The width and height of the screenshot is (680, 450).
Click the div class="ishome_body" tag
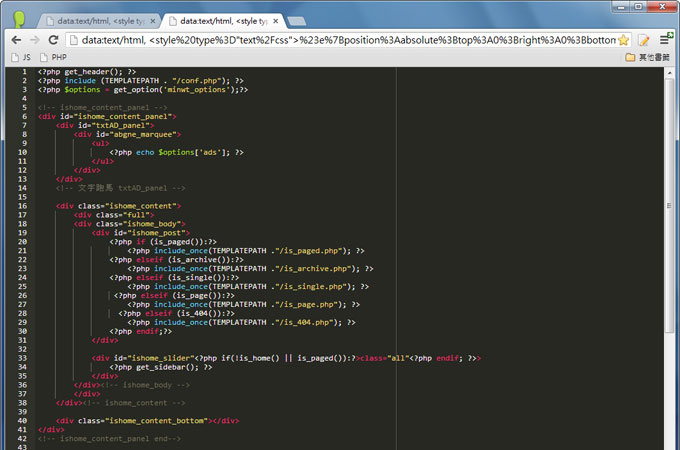pyautogui.click(x=130, y=224)
